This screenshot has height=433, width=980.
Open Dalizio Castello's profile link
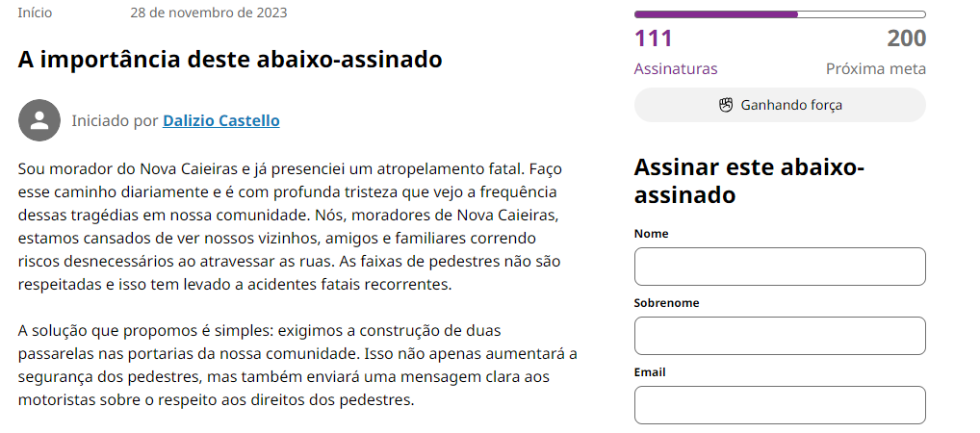(221, 120)
